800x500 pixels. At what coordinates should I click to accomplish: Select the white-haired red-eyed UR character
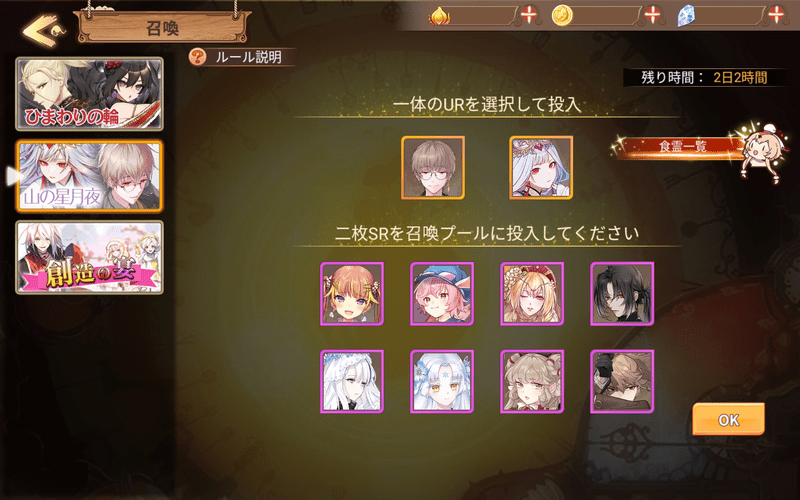click(541, 167)
